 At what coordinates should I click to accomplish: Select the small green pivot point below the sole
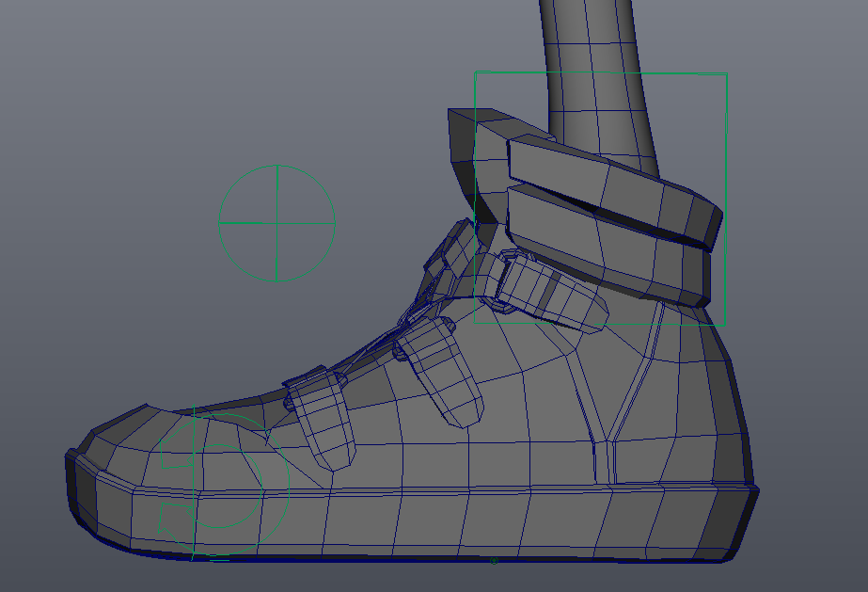(x=492, y=562)
